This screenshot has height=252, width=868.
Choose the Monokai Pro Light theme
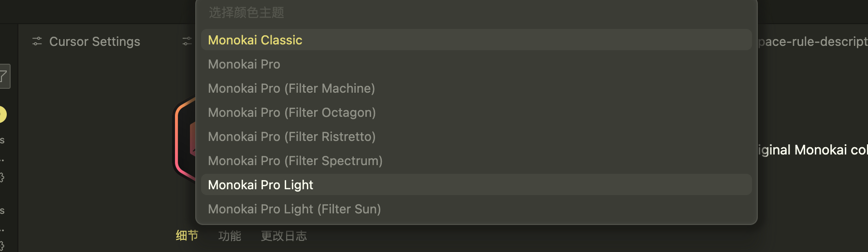(260, 185)
